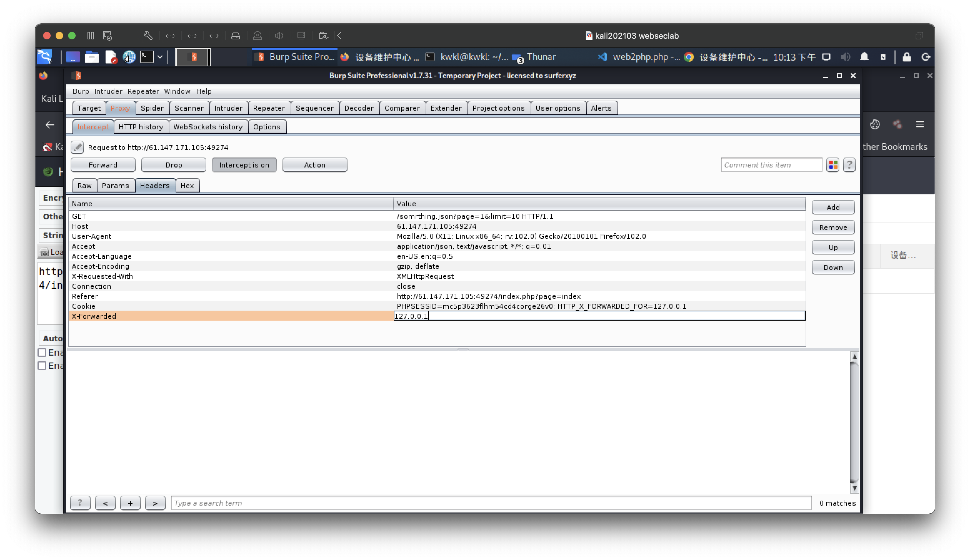This screenshot has height=560, width=970.
Task: Click the Remove header button
Action: 833,227
